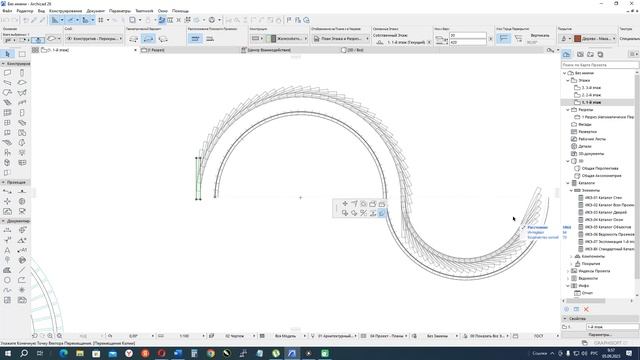Viewport: 640px width, 360px height.
Task: Click the slab thickness input field
Action: click(x=468, y=36)
